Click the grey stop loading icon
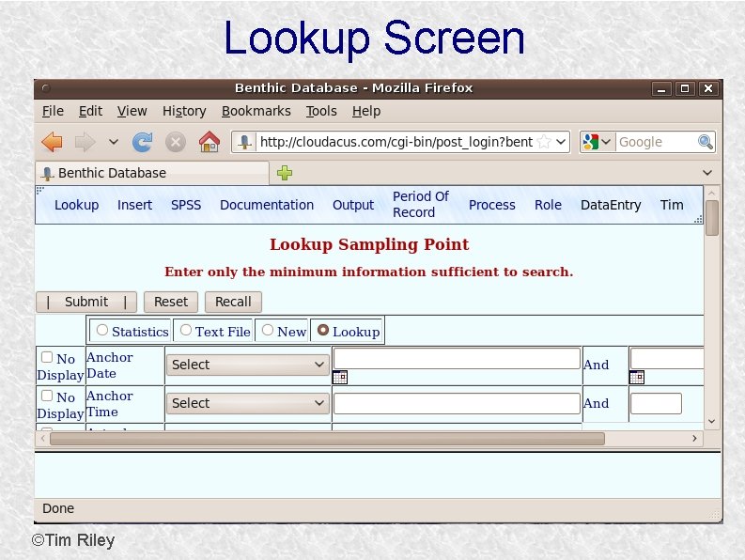 click(x=176, y=142)
